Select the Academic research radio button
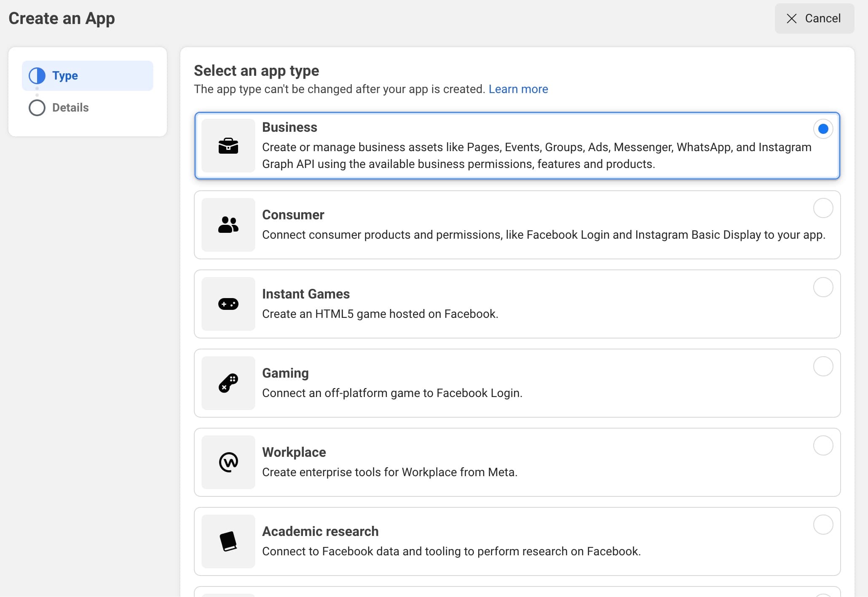The image size is (868, 597). click(823, 525)
